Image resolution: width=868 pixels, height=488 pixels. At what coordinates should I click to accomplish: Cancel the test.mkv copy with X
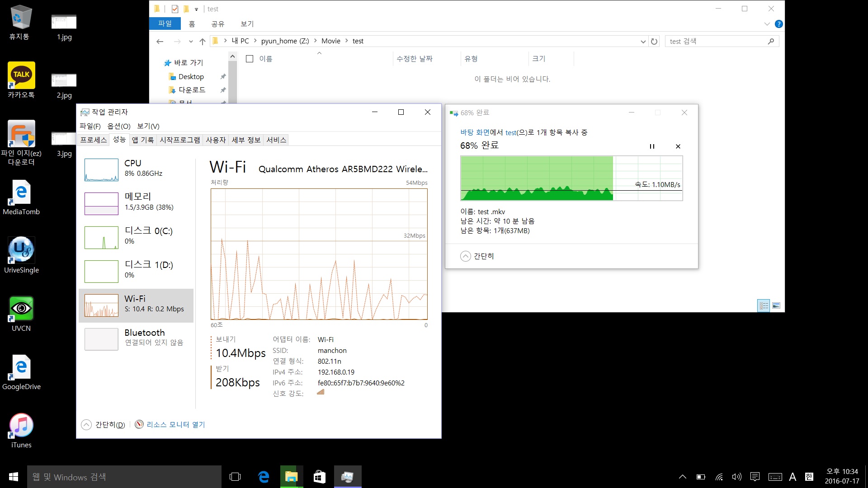point(678,146)
